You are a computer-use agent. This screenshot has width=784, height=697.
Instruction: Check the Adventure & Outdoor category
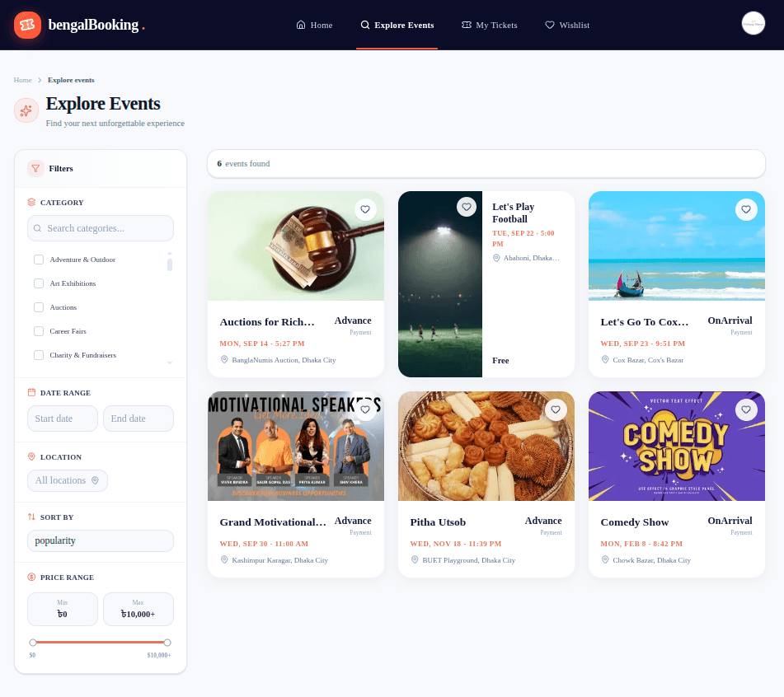39,260
